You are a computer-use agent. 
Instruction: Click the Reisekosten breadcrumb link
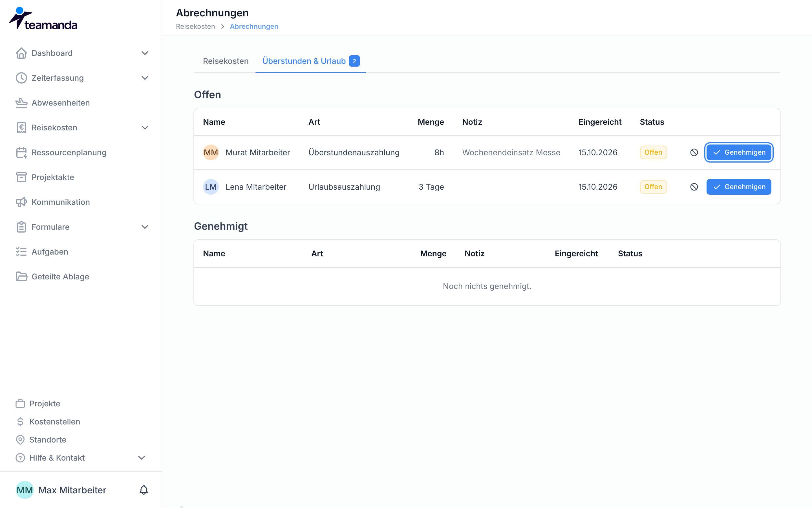tap(195, 27)
